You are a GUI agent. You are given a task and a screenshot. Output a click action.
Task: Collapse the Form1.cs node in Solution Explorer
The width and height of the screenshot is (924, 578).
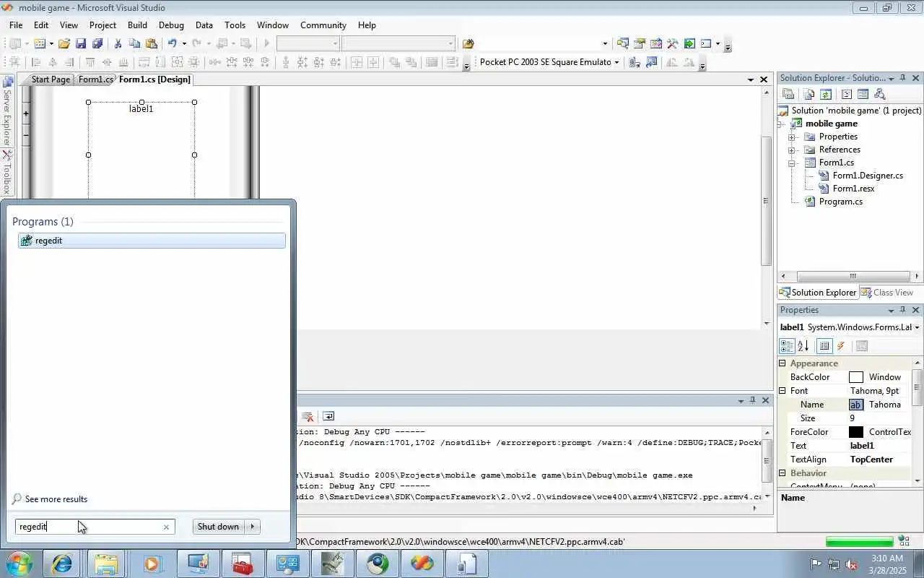[x=792, y=163]
